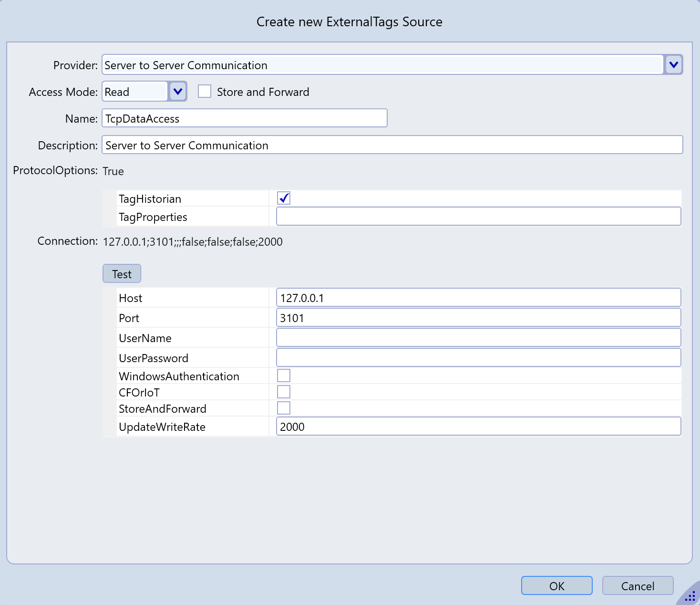
Task: Toggle the CFOrIoT checkbox
Action: point(284,392)
